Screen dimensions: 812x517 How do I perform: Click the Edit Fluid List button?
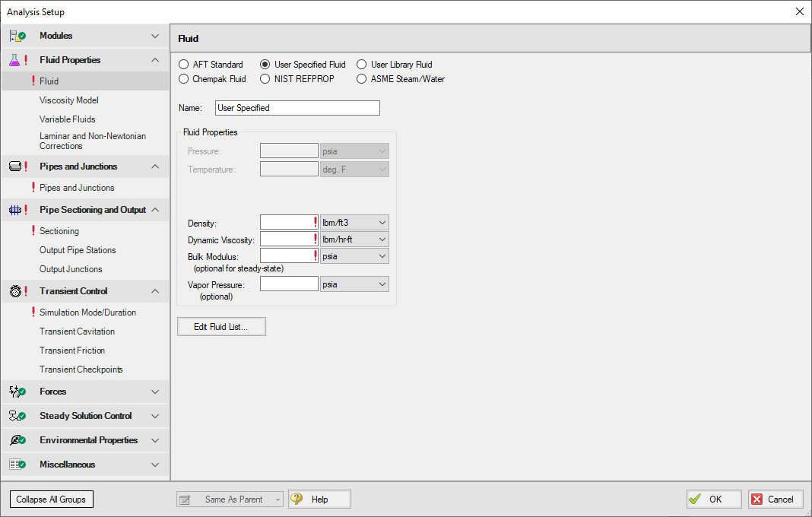[x=221, y=326]
